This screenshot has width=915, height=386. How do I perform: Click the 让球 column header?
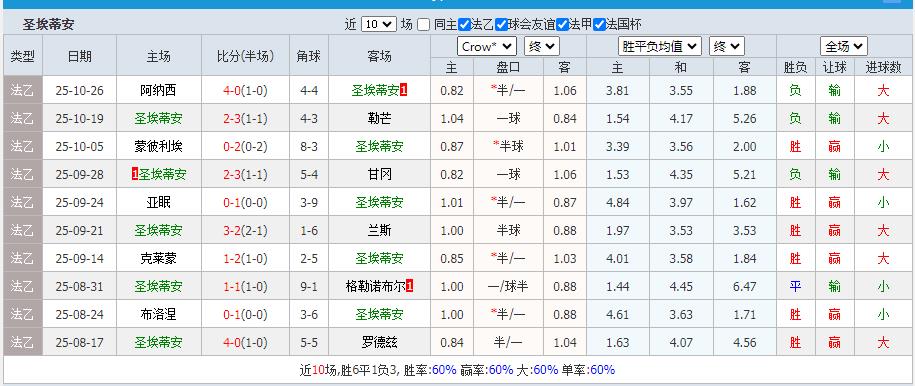834,67
